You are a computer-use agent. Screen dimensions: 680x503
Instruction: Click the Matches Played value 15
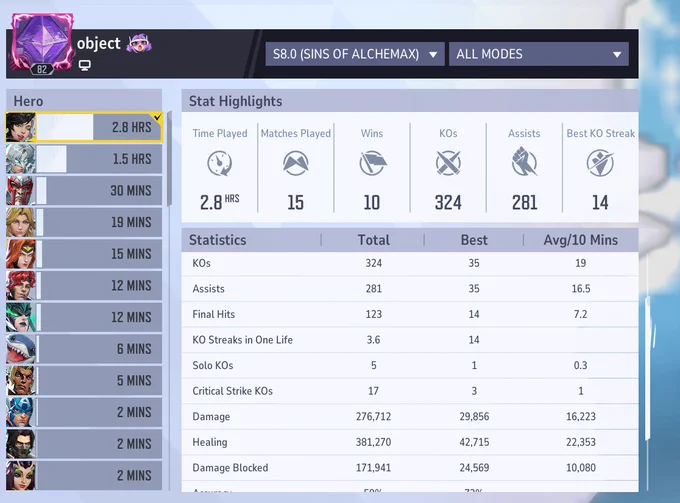tap(295, 203)
